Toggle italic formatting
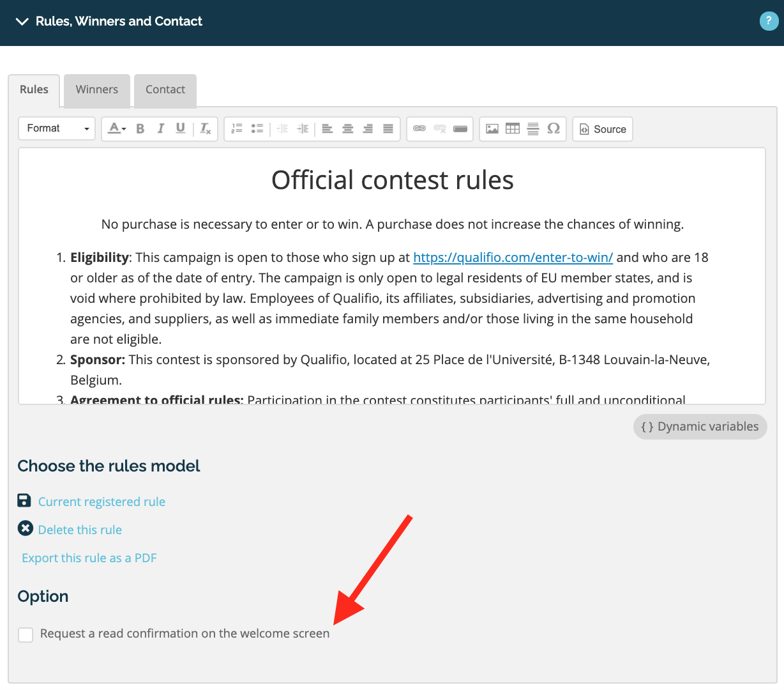Viewport: 784px width, 690px height. coord(161,128)
